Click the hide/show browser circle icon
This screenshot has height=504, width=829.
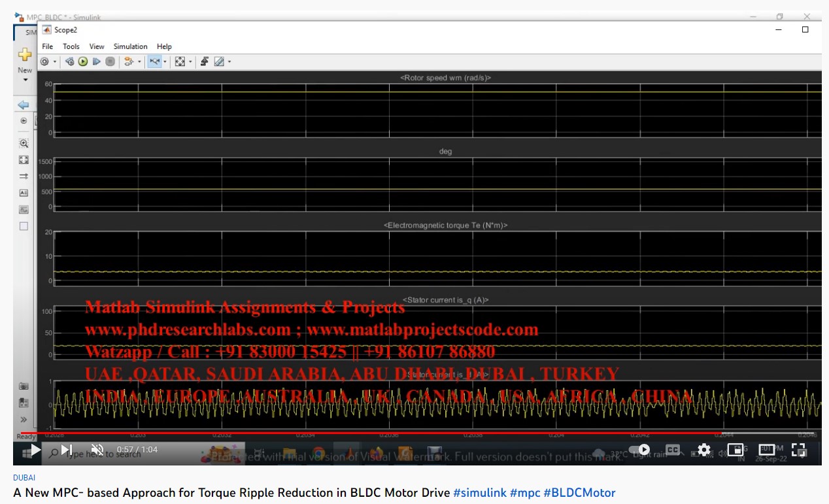pyautogui.click(x=24, y=121)
